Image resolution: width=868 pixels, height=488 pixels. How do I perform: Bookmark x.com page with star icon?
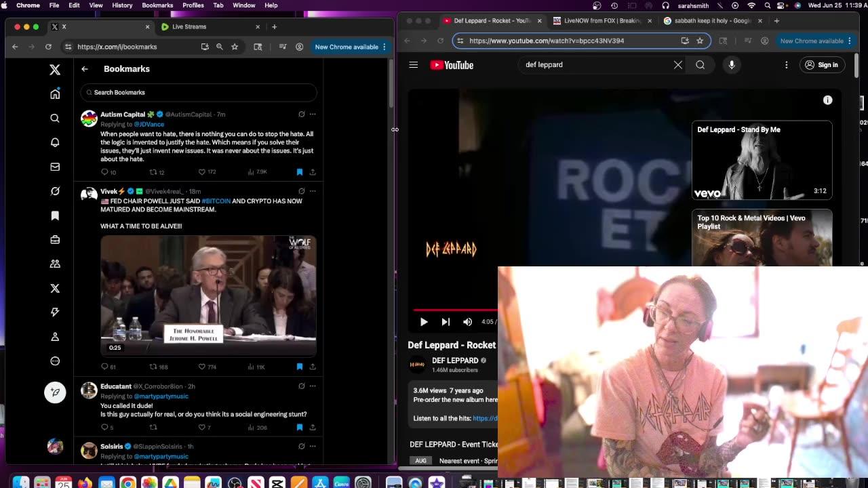point(235,47)
